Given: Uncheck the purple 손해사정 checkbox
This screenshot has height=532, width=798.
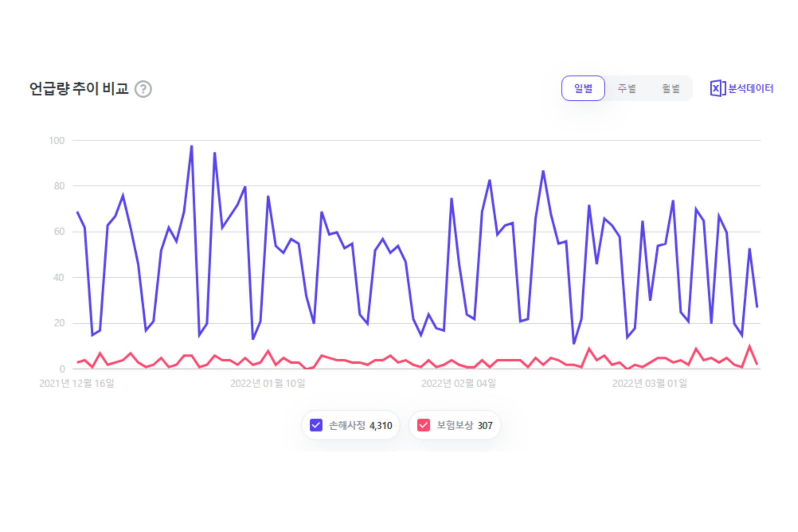Looking at the screenshot, I should point(316,425).
